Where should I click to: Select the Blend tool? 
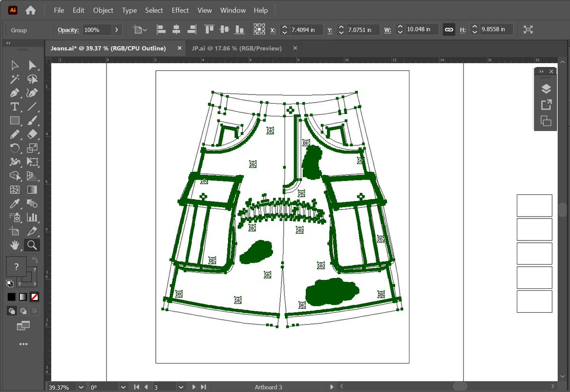tap(32, 204)
